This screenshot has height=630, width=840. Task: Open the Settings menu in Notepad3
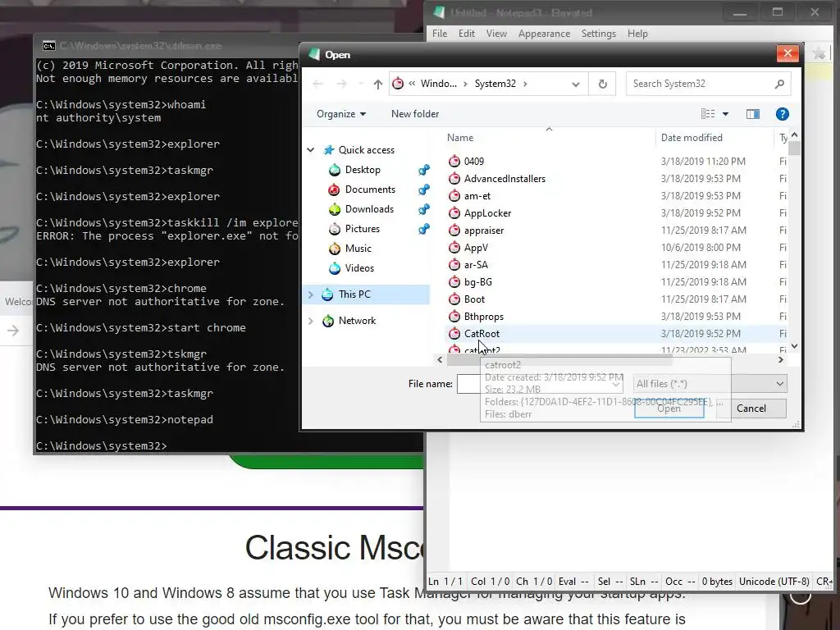(598, 34)
